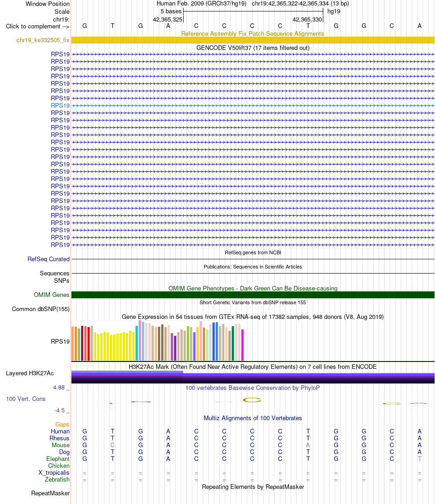Click 'Human Feb. 2009 (GRCh37/hg19)' assembly text
The height and width of the screenshot is (504, 435).
[201, 4]
